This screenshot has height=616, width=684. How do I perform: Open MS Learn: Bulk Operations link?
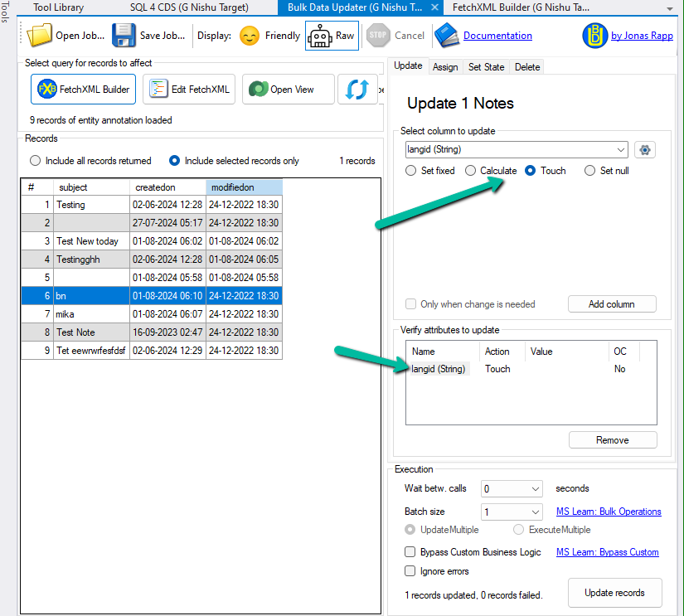(x=608, y=512)
